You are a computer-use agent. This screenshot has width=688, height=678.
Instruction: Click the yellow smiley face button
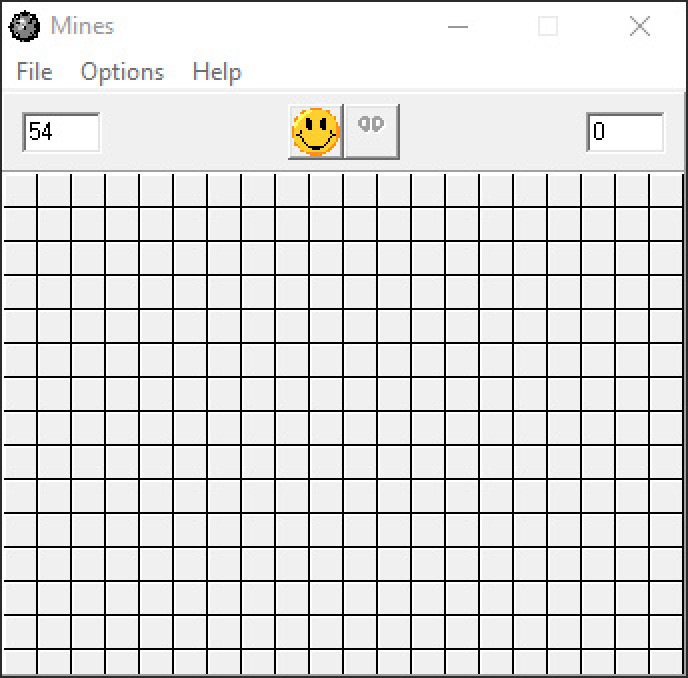coord(316,131)
